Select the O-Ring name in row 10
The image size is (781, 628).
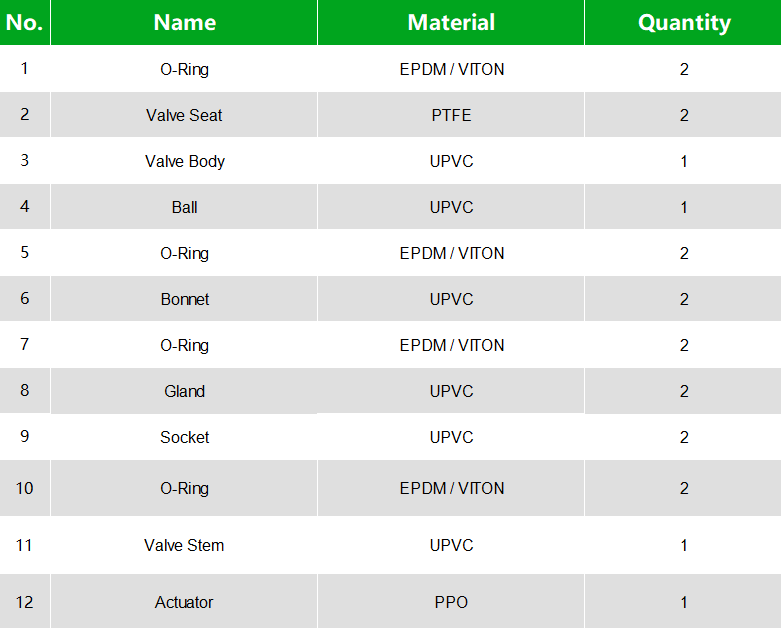coord(184,488)
